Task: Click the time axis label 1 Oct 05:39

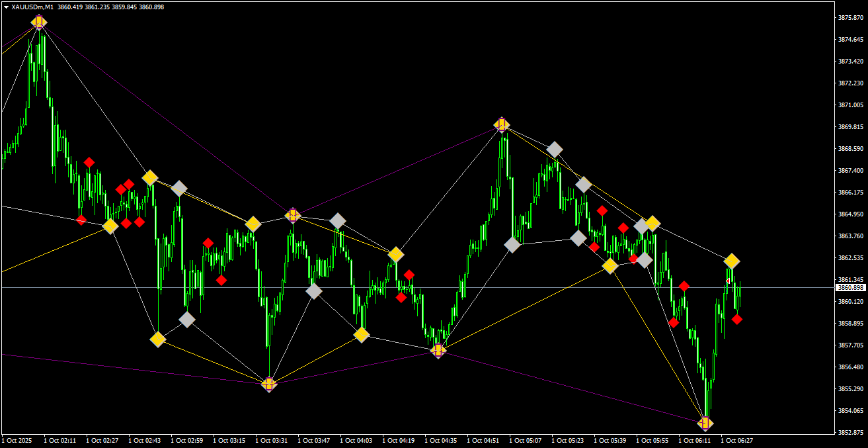Action: [610, 440]
